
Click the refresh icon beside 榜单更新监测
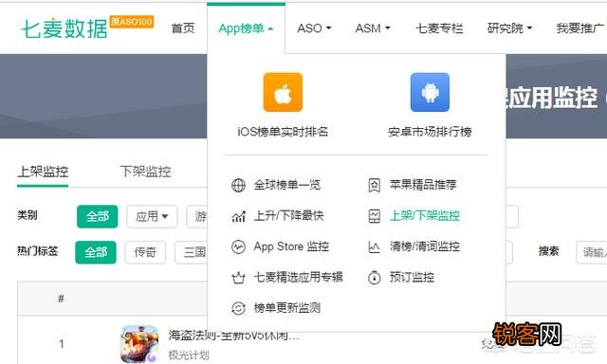[x=238, y=308]
